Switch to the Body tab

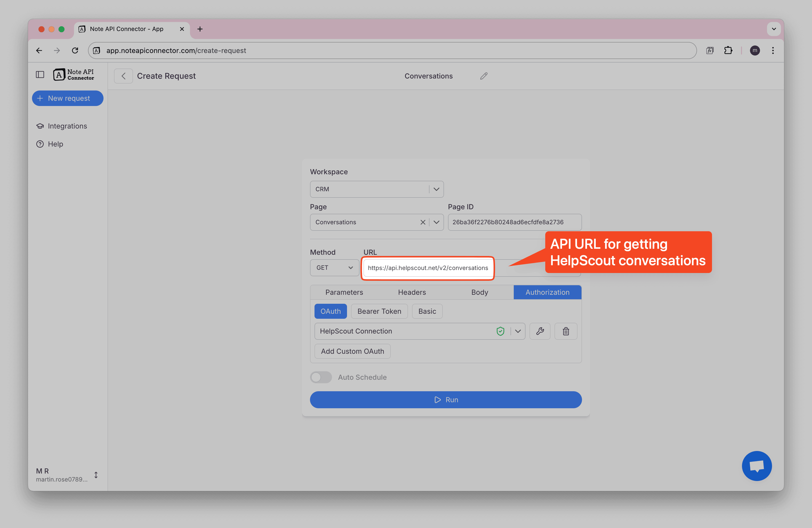coord(479,292)
